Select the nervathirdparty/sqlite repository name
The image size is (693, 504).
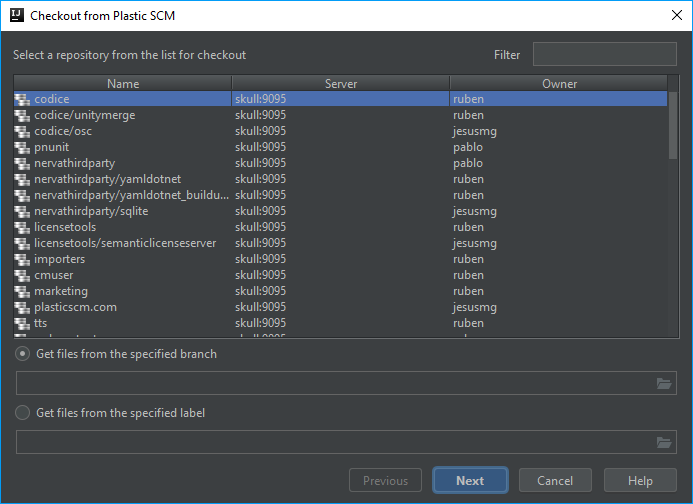pos(91,211)
